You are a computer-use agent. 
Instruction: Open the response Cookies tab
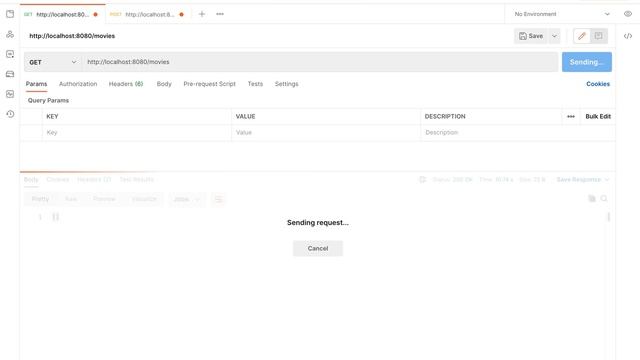[x=58, y=180]
